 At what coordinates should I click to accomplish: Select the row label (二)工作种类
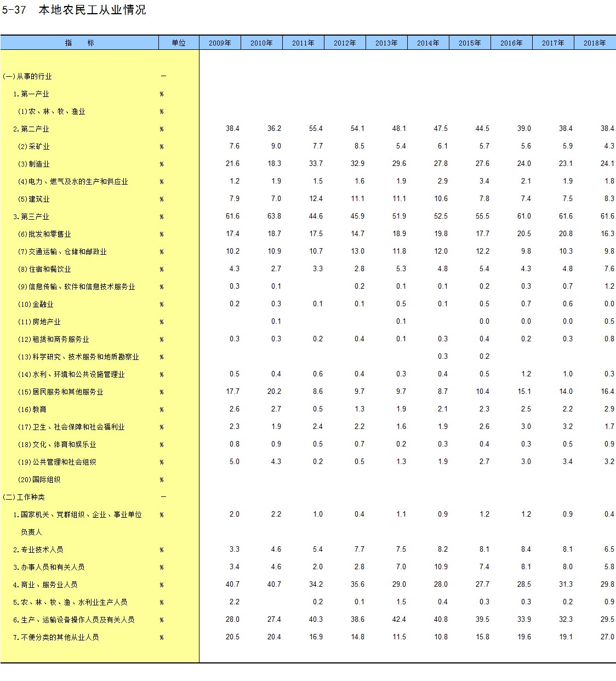(24, 497)
